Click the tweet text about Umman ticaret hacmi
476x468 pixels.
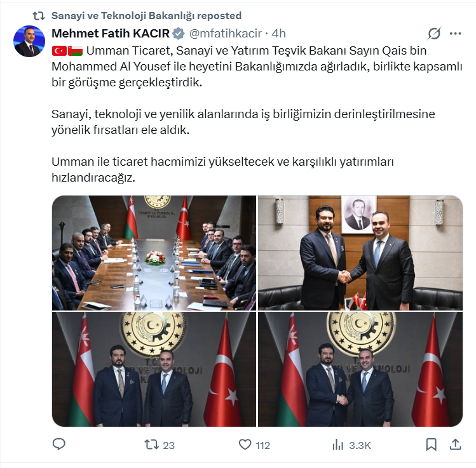(222, 170)
